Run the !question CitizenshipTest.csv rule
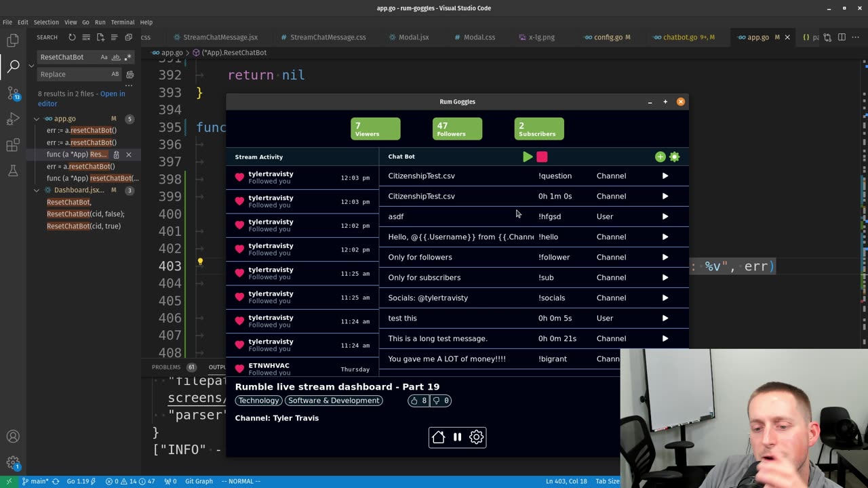 (665, 176)
